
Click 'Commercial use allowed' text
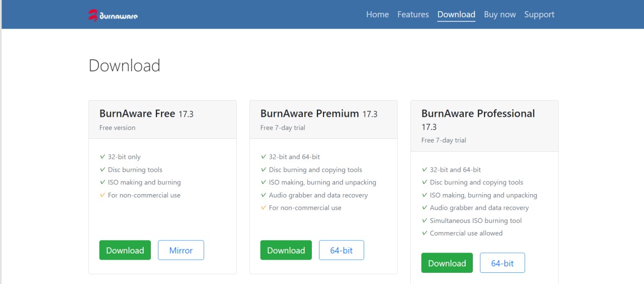click(466, 233)
